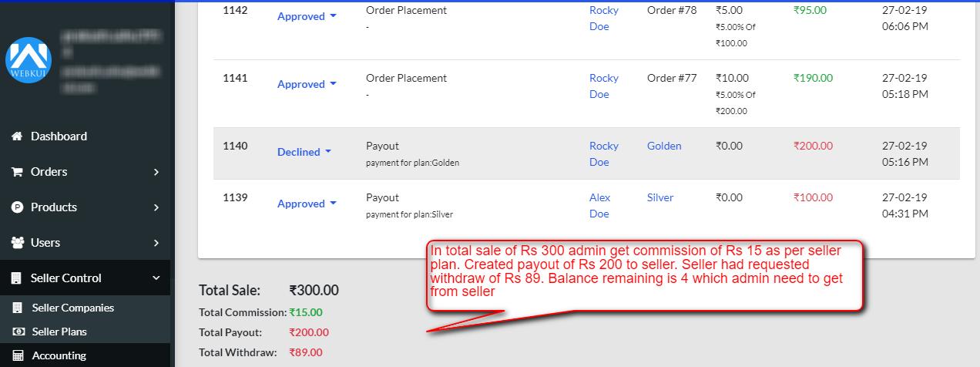Click the Order #78 reference
Viewport: 980px width, 367px height.
click(672, 10)
